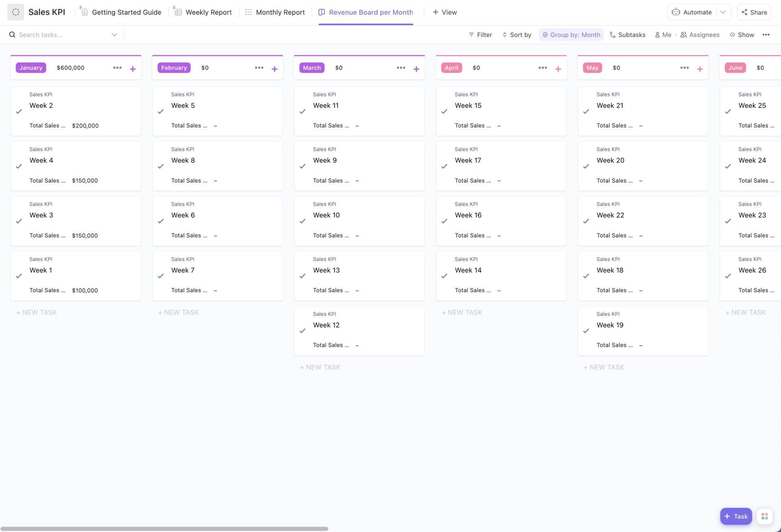Switch to Weekly Report tab
This screenshot has height=532, width=781.
pyautogui.click(x=208, y=12)
